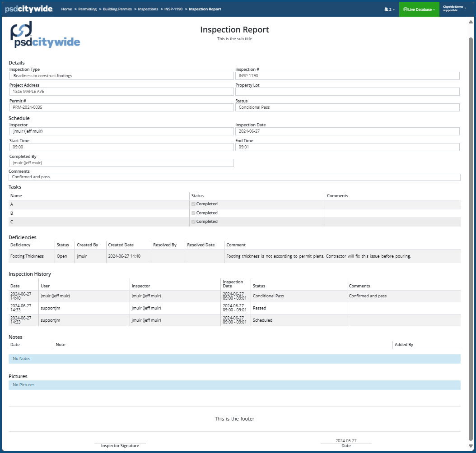Toggle task B Completed checkbox

(193, 213)
